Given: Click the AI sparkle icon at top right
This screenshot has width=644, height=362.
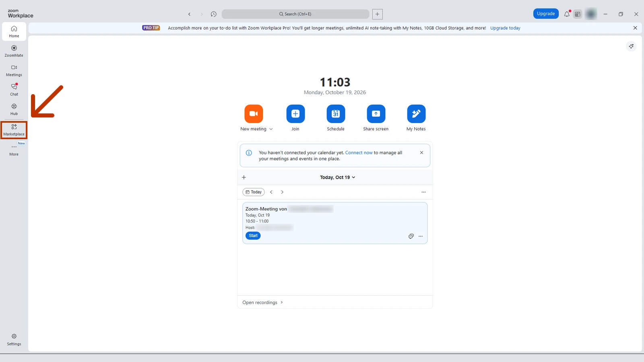Looking at the screenshot, I should tap(631, 46).
